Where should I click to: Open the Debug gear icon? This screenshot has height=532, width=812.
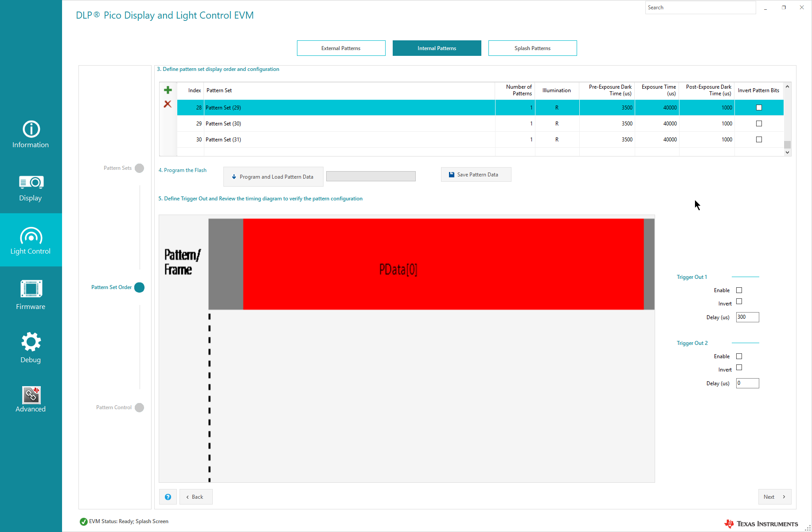(x=31, y=342)
